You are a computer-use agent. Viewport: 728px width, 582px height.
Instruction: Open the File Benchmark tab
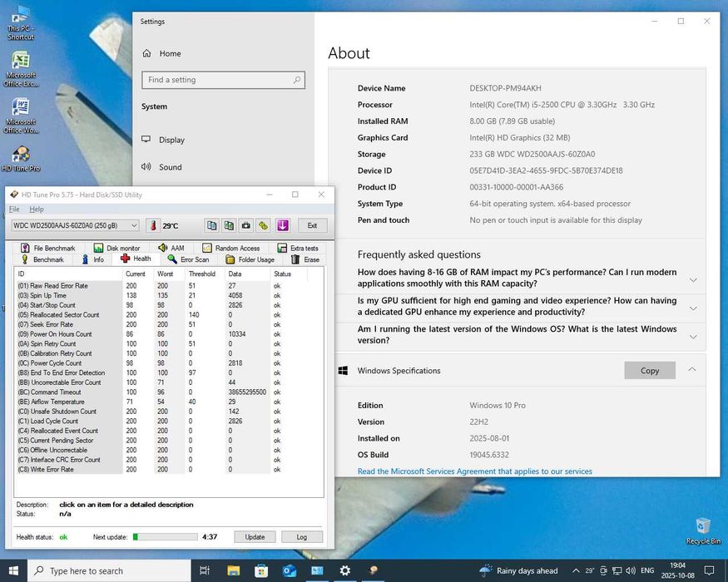point(47,248)
